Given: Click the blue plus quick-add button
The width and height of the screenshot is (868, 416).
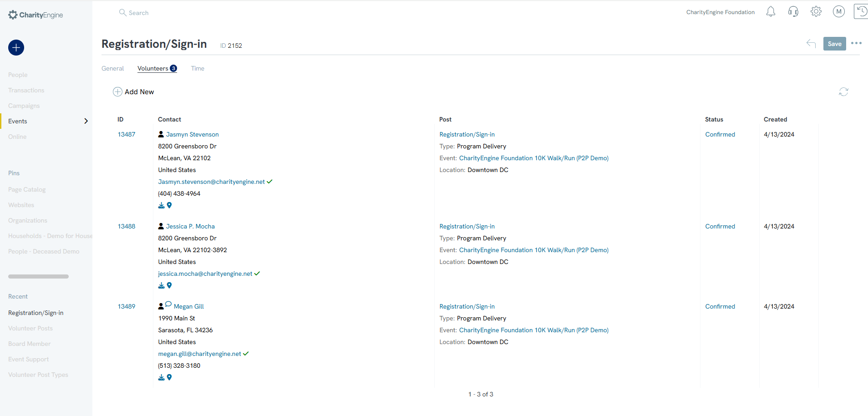Looking at the screenshot, I should coord(16,47).
